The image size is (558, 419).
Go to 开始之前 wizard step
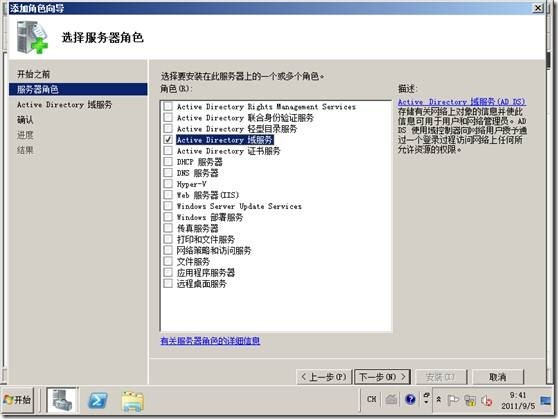coord(33,74)
